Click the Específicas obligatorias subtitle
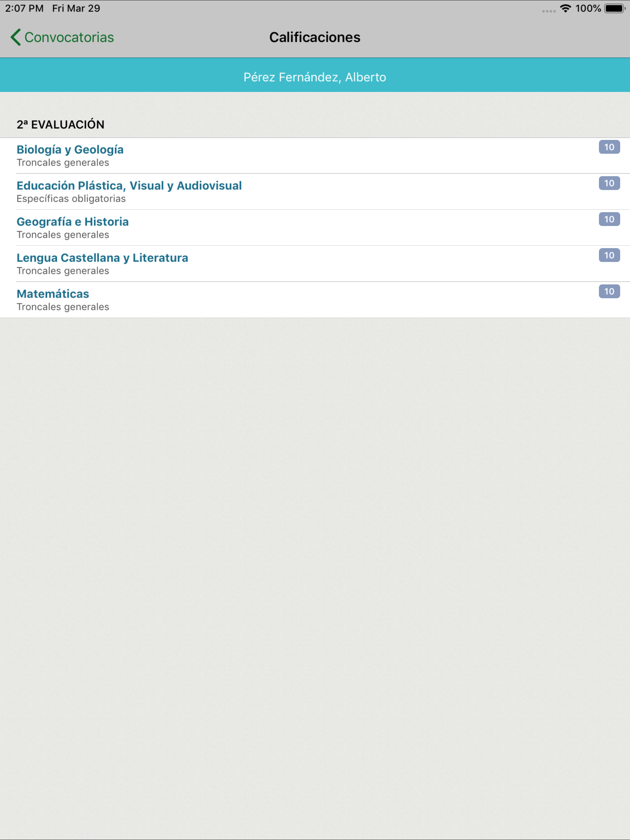Screen dimensions: 630x840 [x=71, y=199]
